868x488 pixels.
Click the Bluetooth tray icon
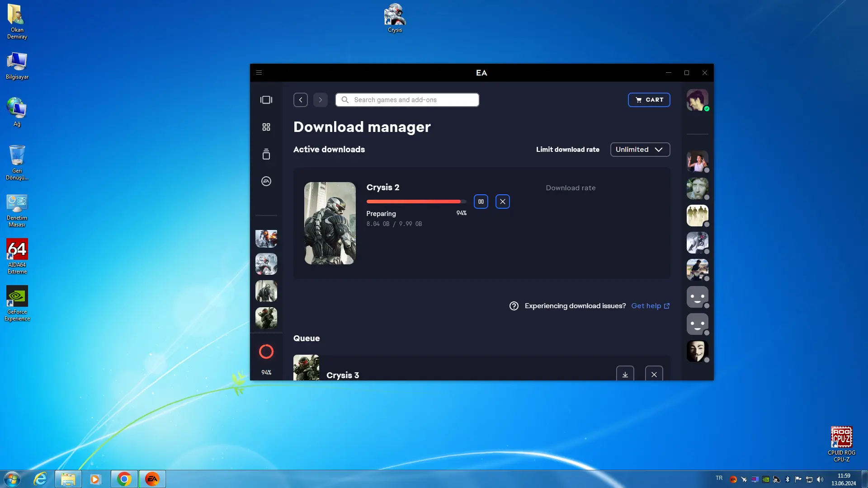[788, 479]
